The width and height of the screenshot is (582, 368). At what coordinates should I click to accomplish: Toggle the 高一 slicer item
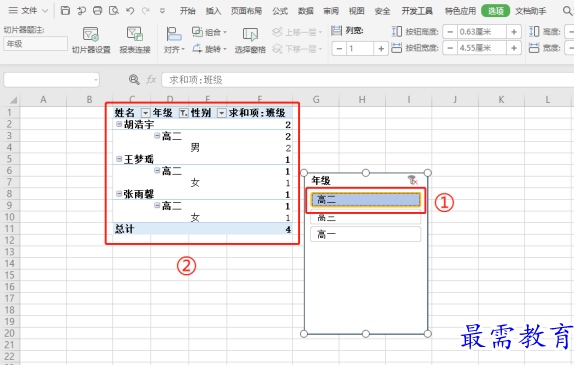click(366, 234)
